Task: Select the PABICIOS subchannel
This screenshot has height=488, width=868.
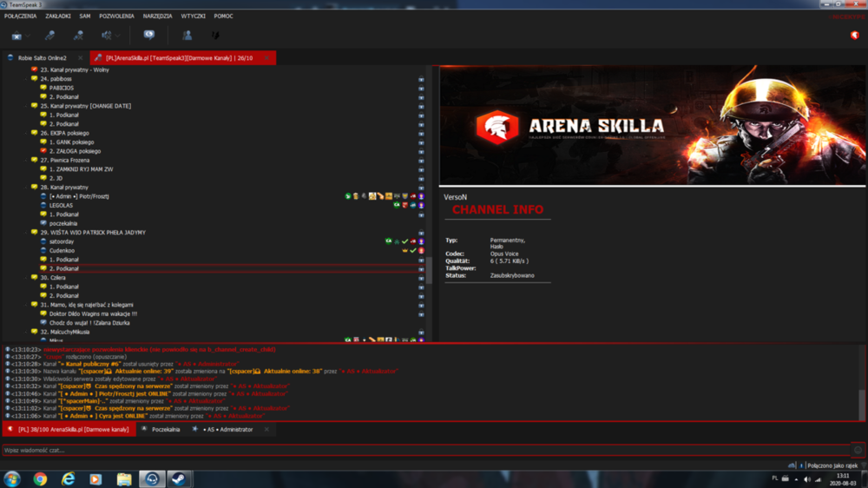Action: [62, 88]
